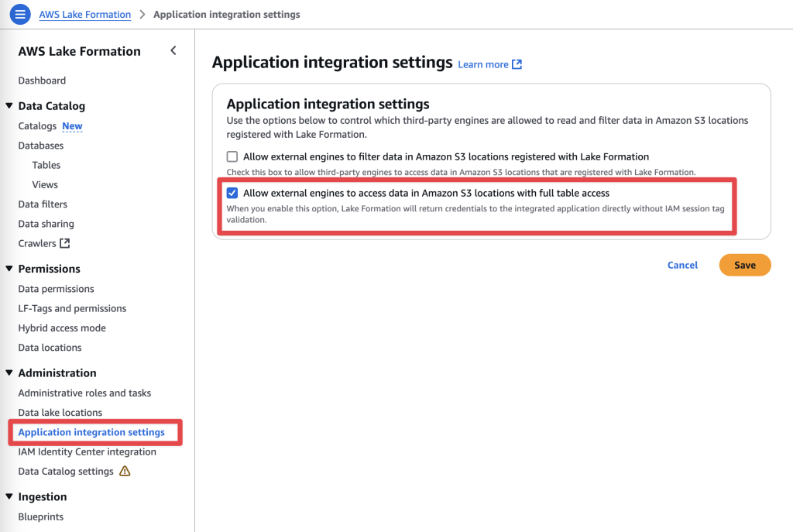
Task: Collapse the sidebar with the chevron arrow
Action: tap(173, 50)
